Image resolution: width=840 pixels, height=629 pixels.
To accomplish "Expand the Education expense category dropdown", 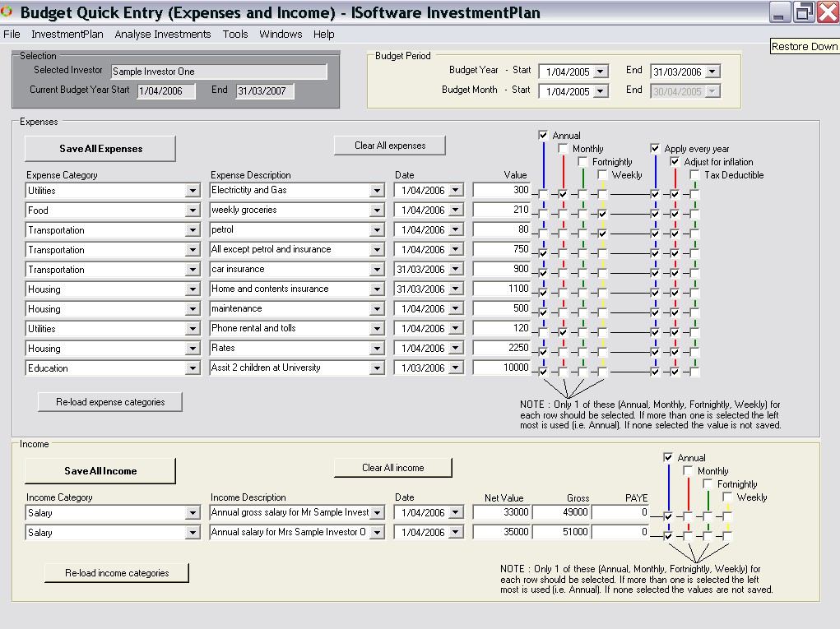I will point(193,368).
